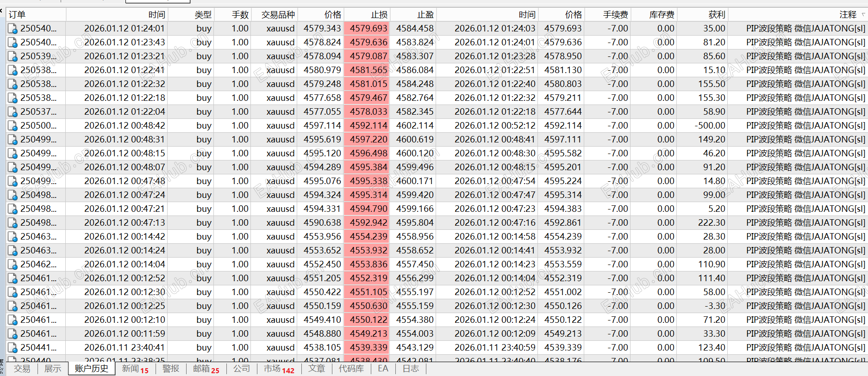Click the 155.50 profit value
Viewport: 868px width, 376px height.
tap(712, 84)
